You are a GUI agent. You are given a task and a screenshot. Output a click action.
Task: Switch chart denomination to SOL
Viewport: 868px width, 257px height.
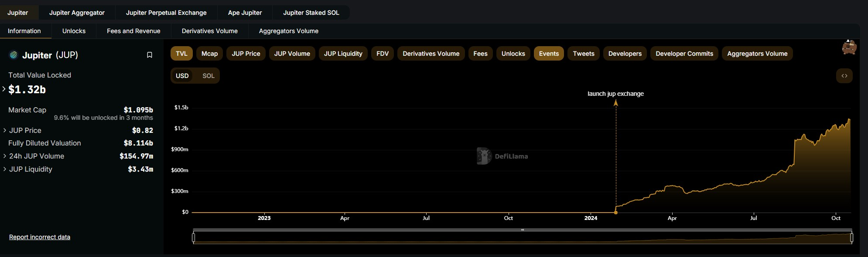click(x=208, y=76)
